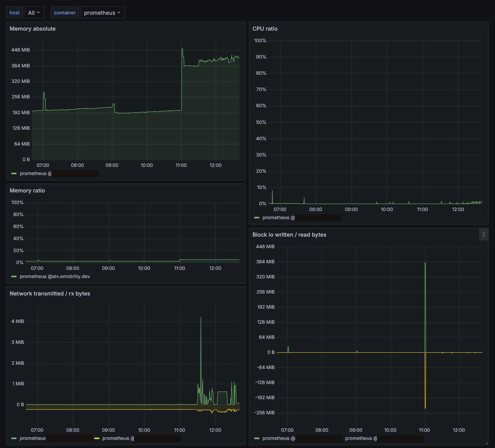Click the host variable label
The width and height of the screenshot is (495, 448).
pyautogui.click(x=15, y=12)
